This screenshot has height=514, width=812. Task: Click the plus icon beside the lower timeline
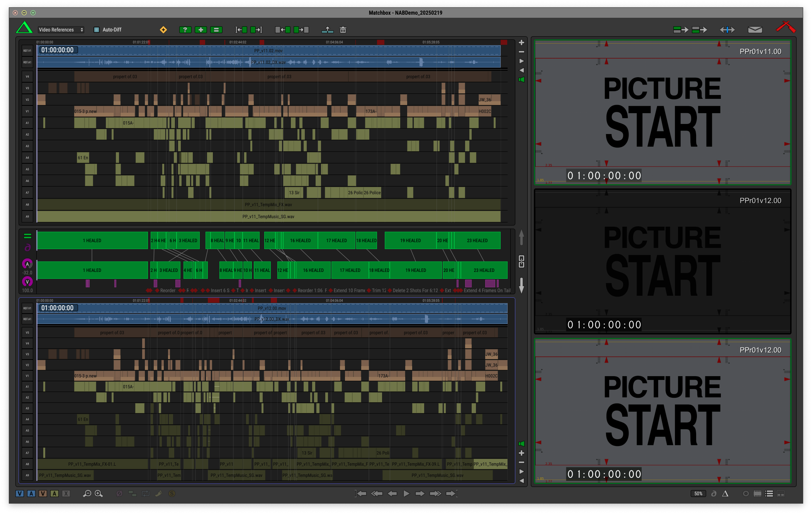click(522, 453)
